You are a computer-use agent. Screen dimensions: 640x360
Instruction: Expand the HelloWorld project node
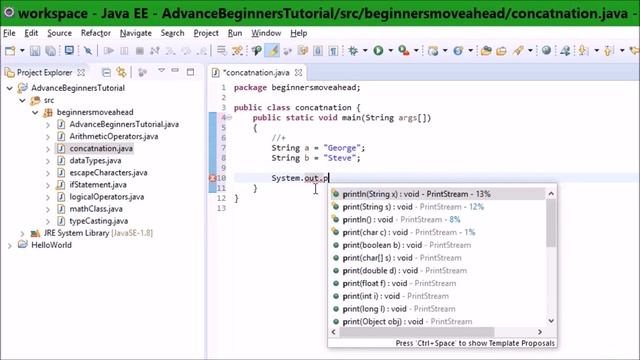coord(9,246)
